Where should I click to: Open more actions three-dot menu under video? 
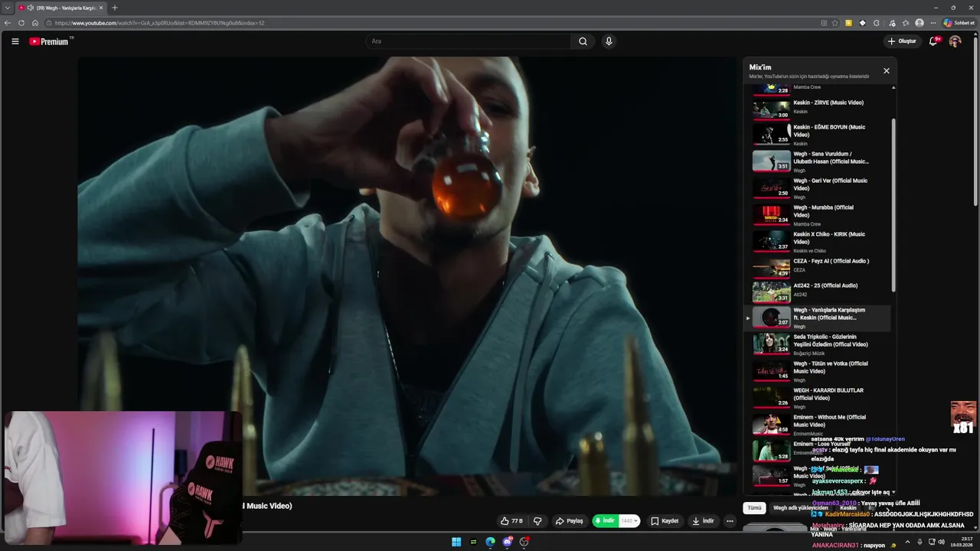pos(730,521)
